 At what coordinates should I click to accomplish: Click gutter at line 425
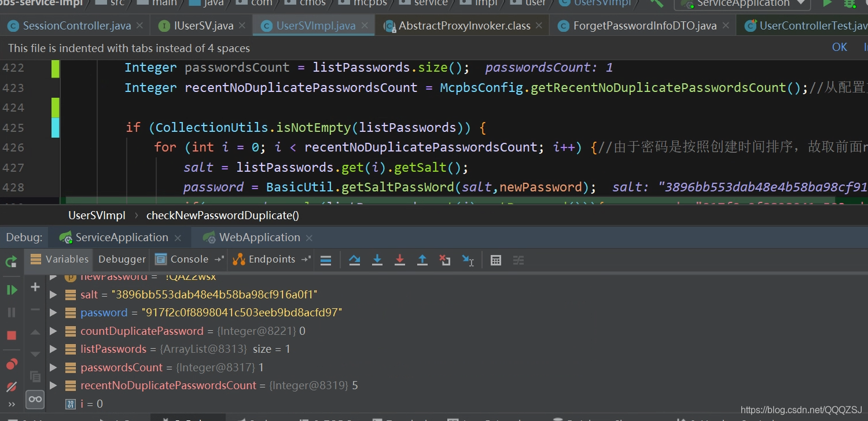tap(56, 128)
